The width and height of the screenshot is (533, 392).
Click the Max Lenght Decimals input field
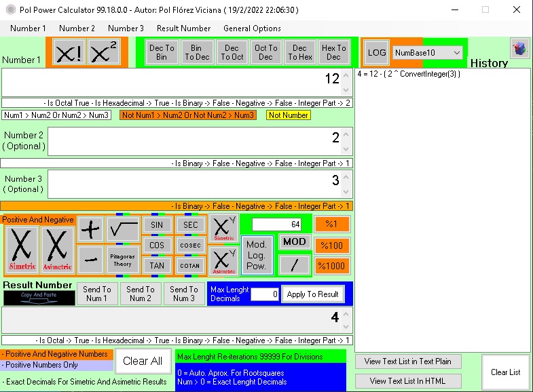[x=265, y=294]
